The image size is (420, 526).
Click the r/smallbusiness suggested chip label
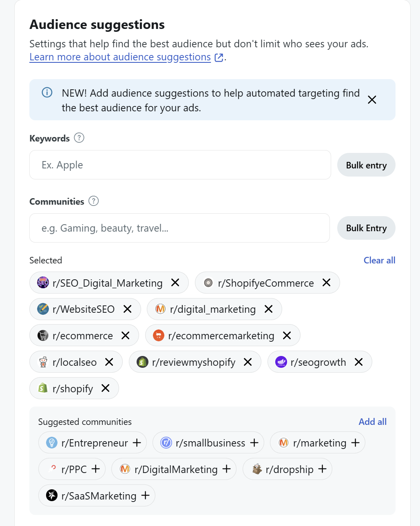[210, 443]
